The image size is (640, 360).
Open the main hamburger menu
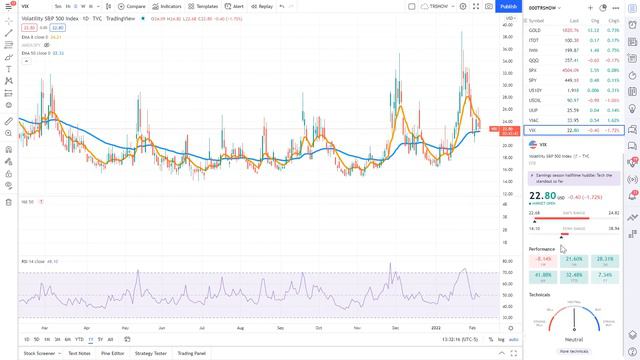coord(8,7)
